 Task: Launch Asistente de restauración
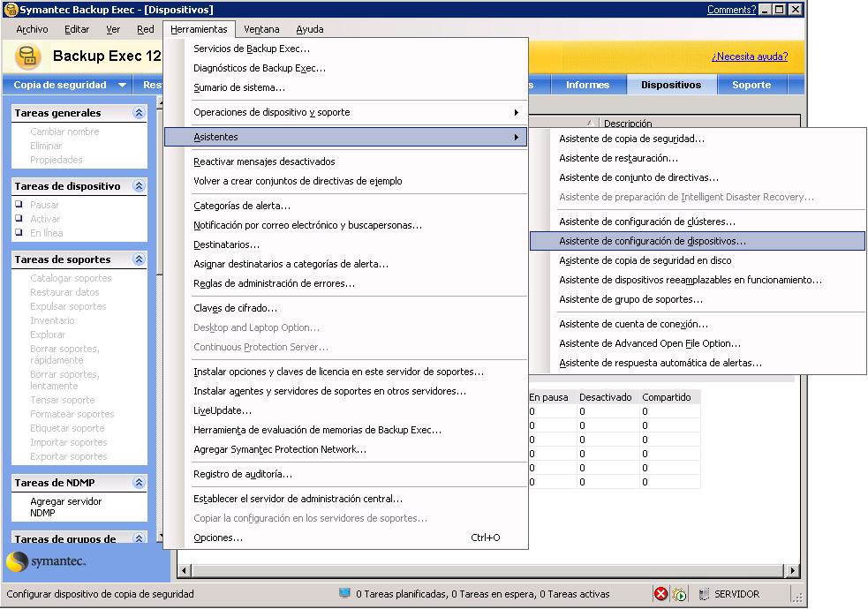point(698,158)
